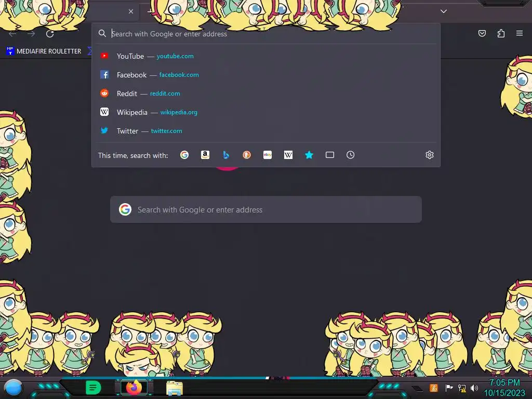The image size is (532, 399).
Task: Open the green notes app in taskbar
Action: (94, 388)
